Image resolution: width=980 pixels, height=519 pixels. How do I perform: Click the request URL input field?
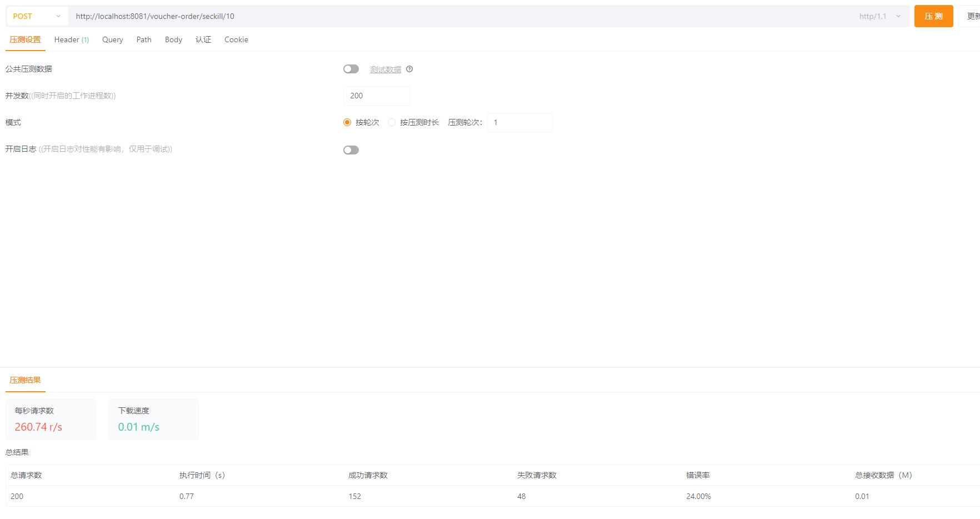tap(461, 16)
